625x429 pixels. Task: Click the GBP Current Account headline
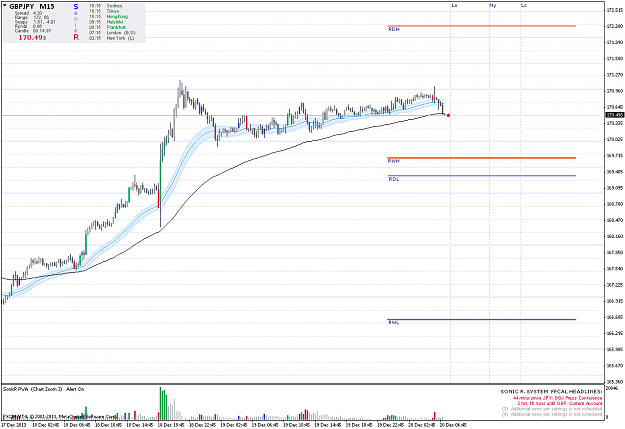(560, 403)
